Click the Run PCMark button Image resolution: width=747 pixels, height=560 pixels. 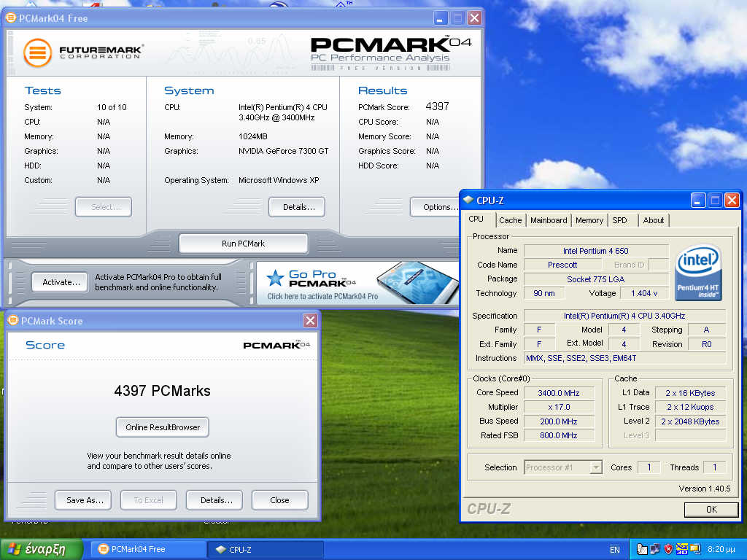(x=243, y=244)
